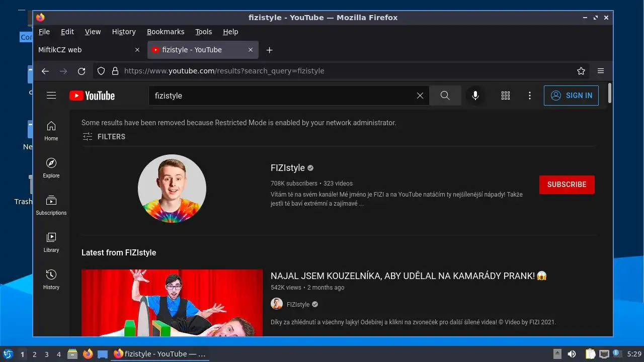Open the YouTube apps grid
Viewport: 644px width, 362px height.
pos(506,96)
